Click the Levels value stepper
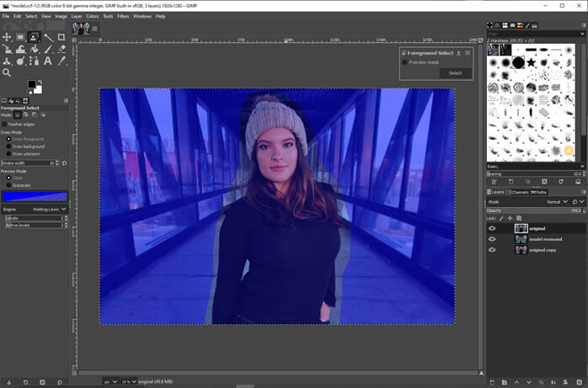588x388 pixels. pos(67,218)
